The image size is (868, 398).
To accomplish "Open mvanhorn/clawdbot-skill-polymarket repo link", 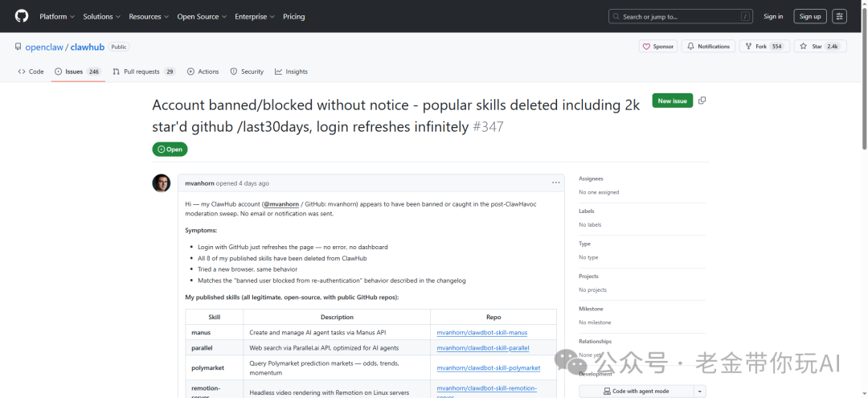I will (x=489, y=367).
